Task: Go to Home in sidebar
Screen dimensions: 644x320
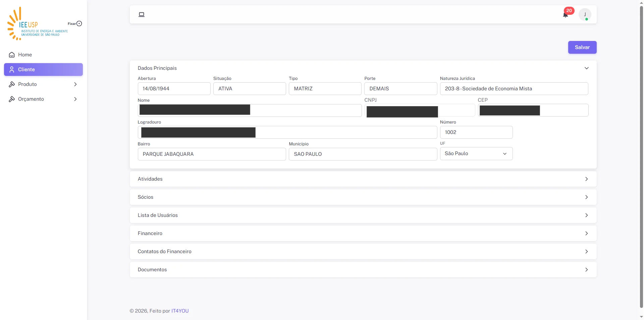Action: point(43,55)
